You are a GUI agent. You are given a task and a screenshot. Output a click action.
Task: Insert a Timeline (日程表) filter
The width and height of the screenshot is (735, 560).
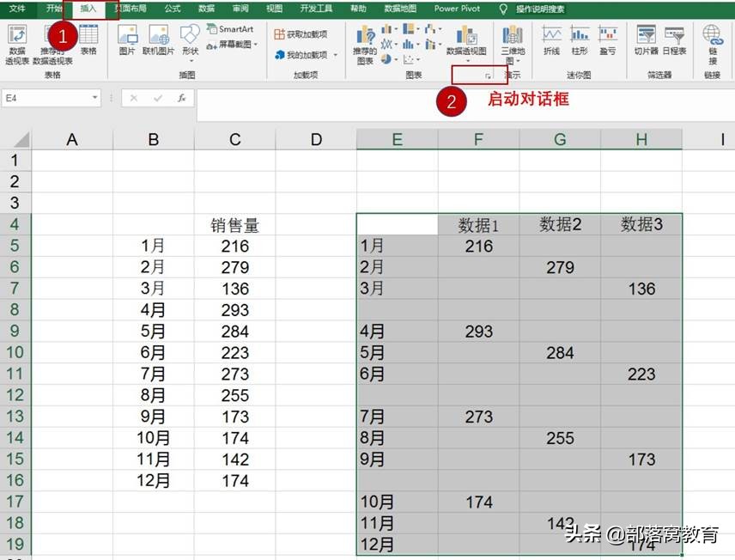tap(674, 40)
